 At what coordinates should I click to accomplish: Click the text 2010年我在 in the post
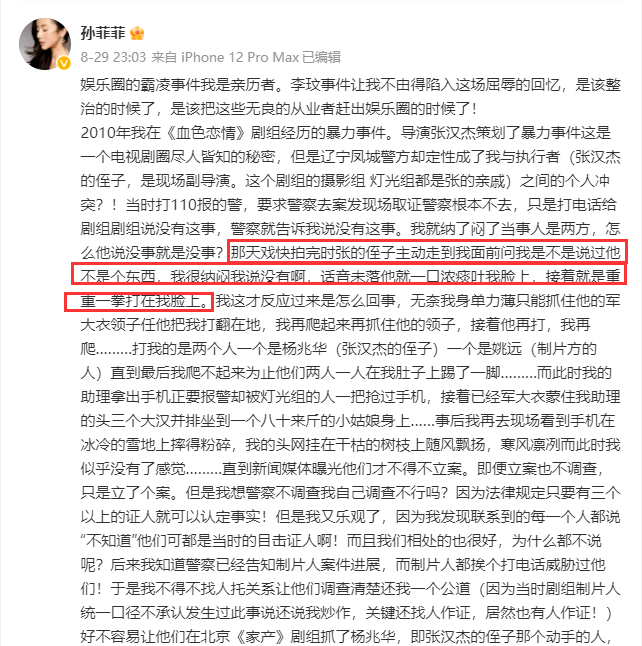pos(121,133)
